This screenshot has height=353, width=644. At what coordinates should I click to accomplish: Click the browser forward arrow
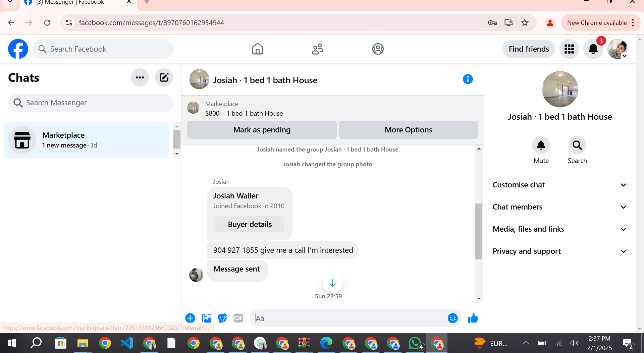tap(29, 22)
